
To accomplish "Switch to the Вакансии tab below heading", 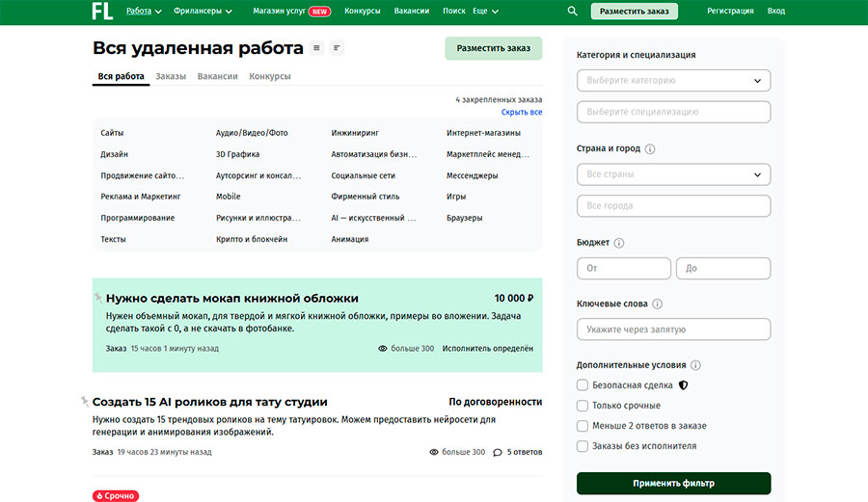I will click(x=218, y=76).
